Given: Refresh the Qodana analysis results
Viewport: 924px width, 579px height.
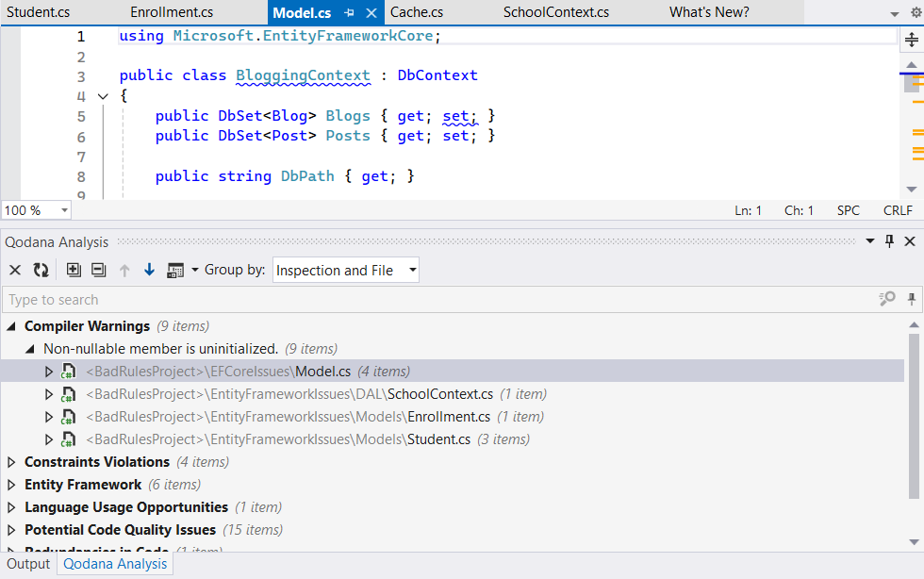Looking at the screenshot, I should 40,270.
